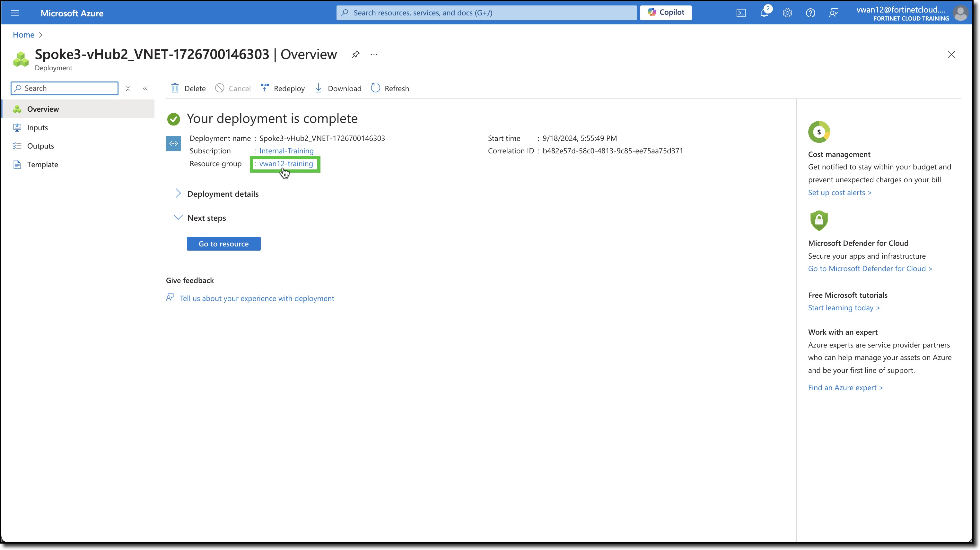980x550 pixels.
Task: Open the feedback icon in top bar
Action: point(834,13)
